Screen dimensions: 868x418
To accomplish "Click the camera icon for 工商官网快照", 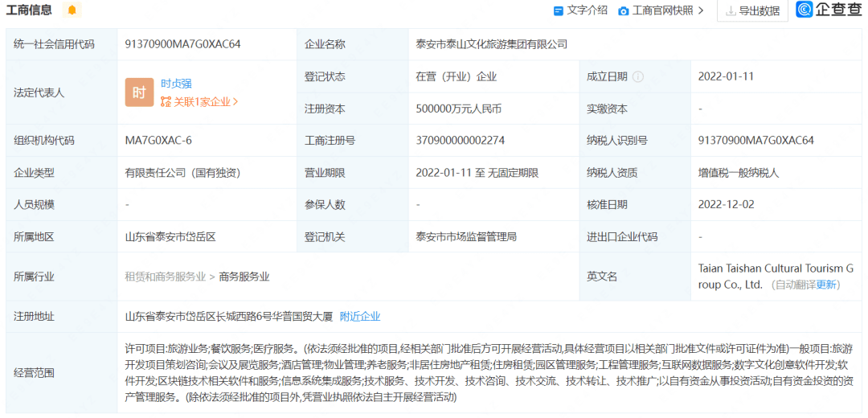I will [x=624, y=10].
